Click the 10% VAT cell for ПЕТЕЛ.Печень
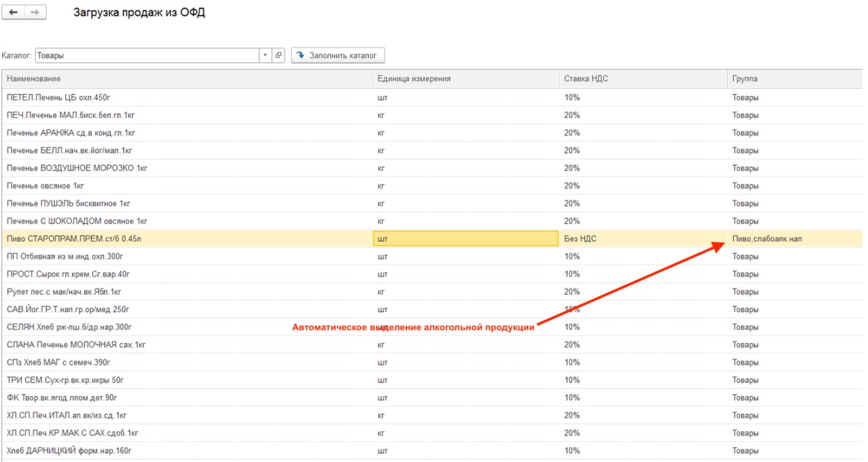 643,98
